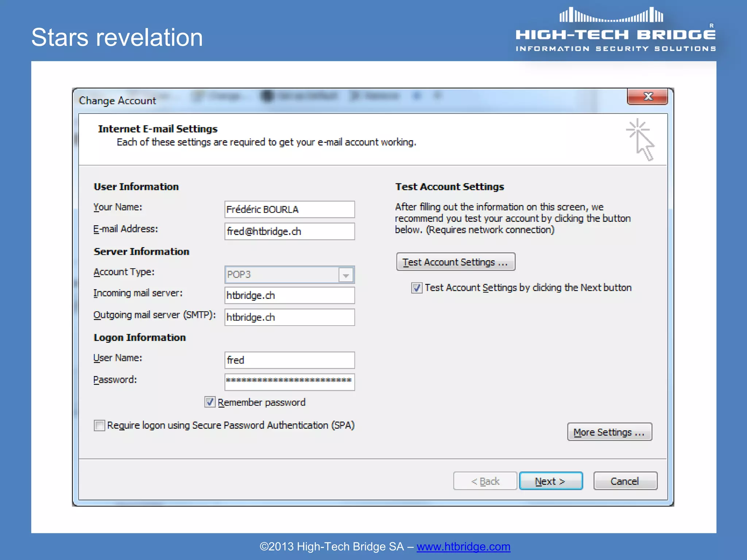Uncheck Test Account Settings by clicking Next
The height and width of the screenshot is (560, 747).
tap(417, 288)
